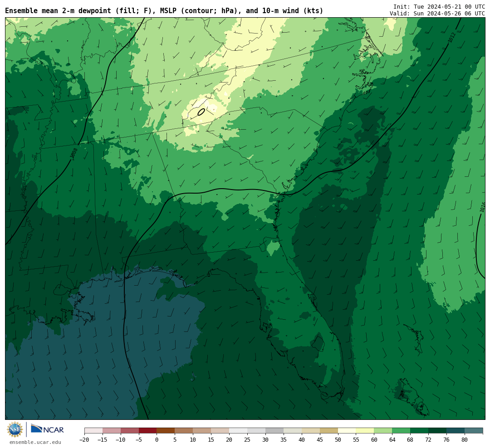Click the small closed pressure contour oval

coord(201,112)
